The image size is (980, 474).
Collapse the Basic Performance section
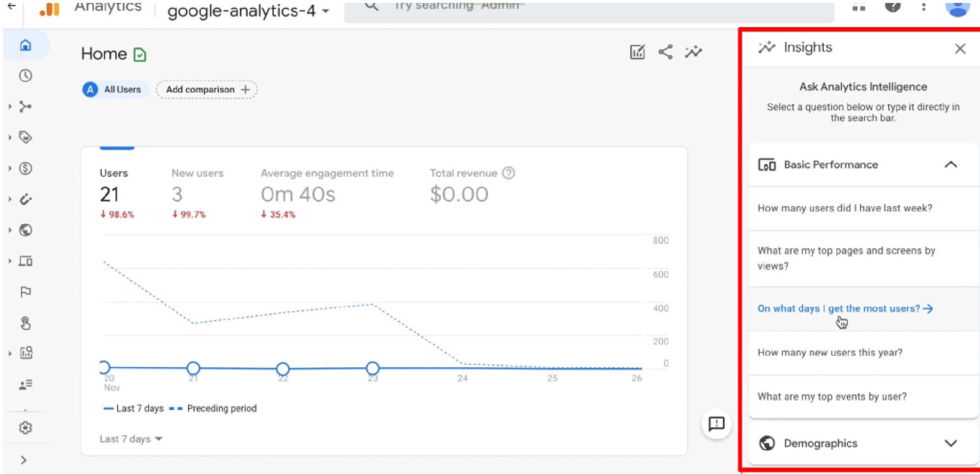click(951, 165)
